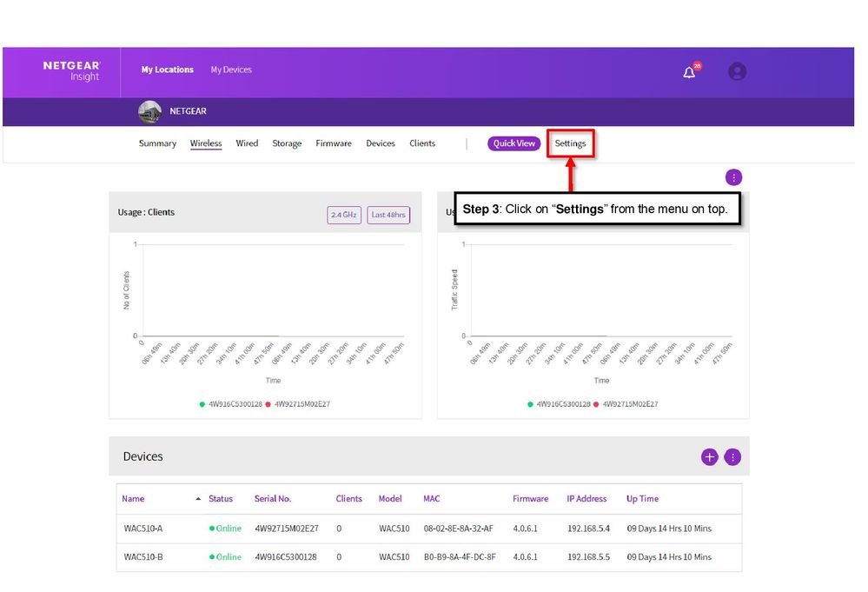Viewport: 868px width, 592px height.
Task: Go to My Locations
Action: pyautogui.click(x=167, y=70)
